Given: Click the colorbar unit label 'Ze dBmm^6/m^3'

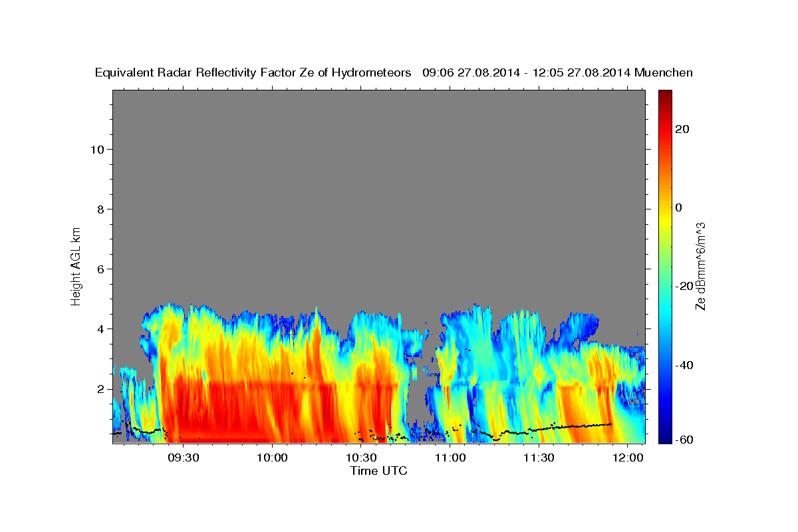Looking at the screenshot, I should coord(700,266).
